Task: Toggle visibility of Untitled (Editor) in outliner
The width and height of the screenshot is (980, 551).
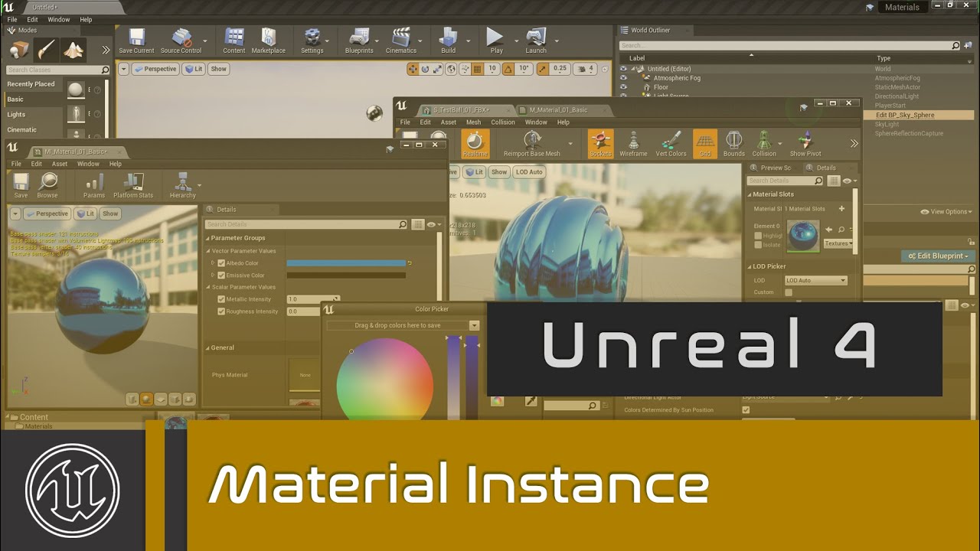Action: coord(623,69)
